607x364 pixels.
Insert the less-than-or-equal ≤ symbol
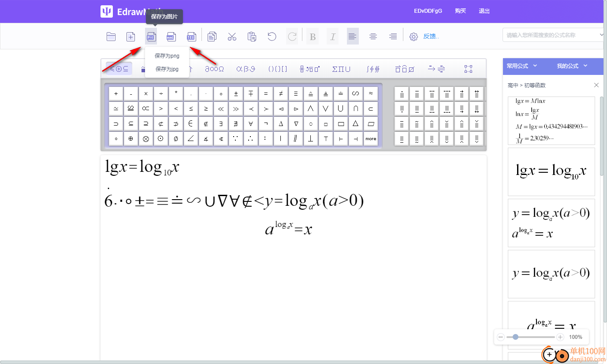coord(191,108)
